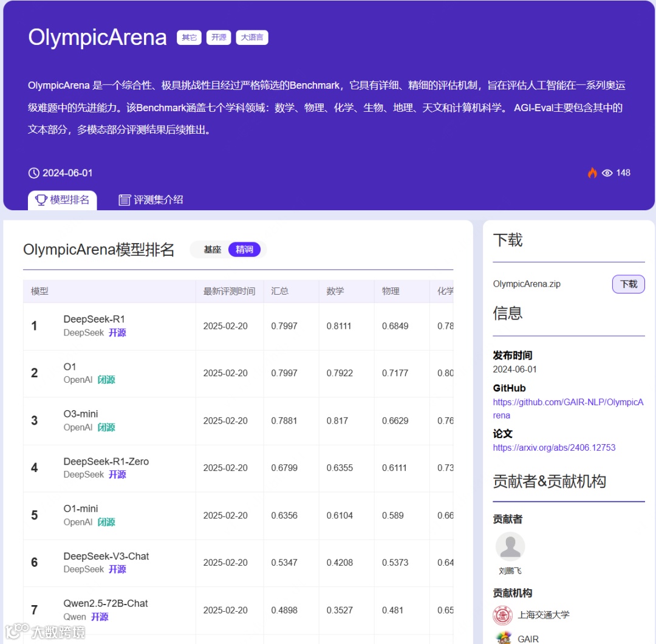The width and height of the screenshot is (656, 644).
Task: Click the 开源 label under Qwen2.5-72B-Chat
Action: click(100, 617)
